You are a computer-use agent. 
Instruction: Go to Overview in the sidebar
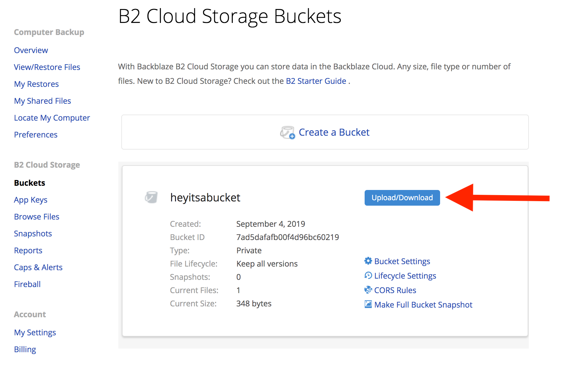coord(31,50)
